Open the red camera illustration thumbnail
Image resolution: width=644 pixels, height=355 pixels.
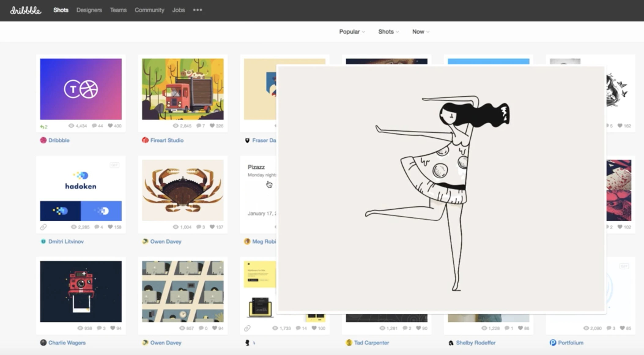pos(81,291)
